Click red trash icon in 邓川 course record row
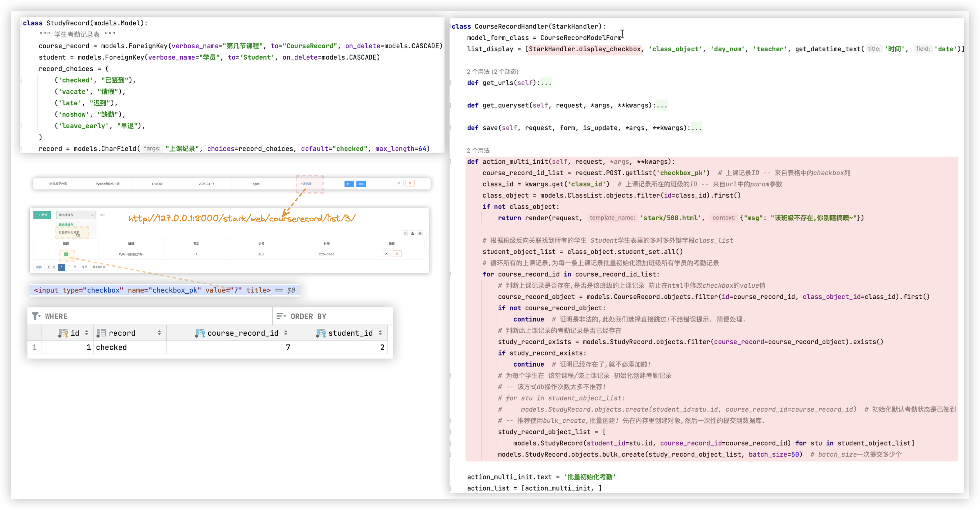The width and height of the screenshot is (980, 510). coord(397,254)
